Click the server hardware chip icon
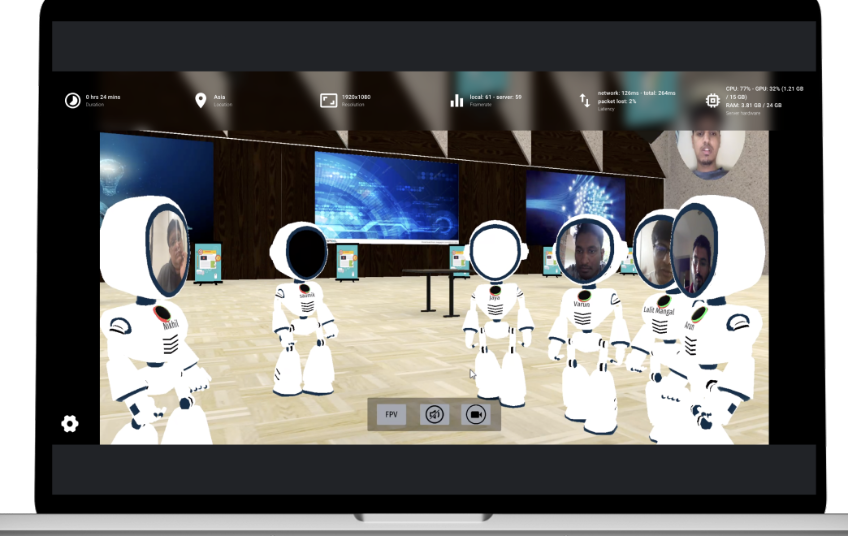This screenshot has width=848, height=536. click(712, 100)
